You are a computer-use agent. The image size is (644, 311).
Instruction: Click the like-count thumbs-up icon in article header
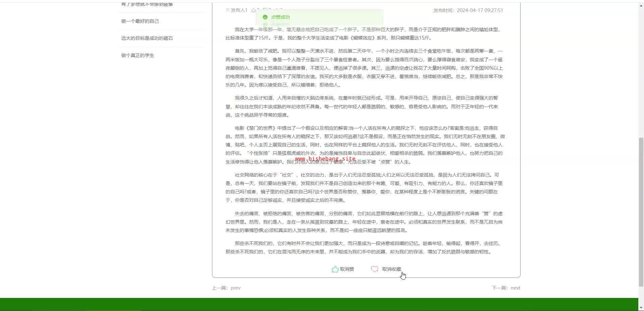pyautogui.click(x=254, y=10)
